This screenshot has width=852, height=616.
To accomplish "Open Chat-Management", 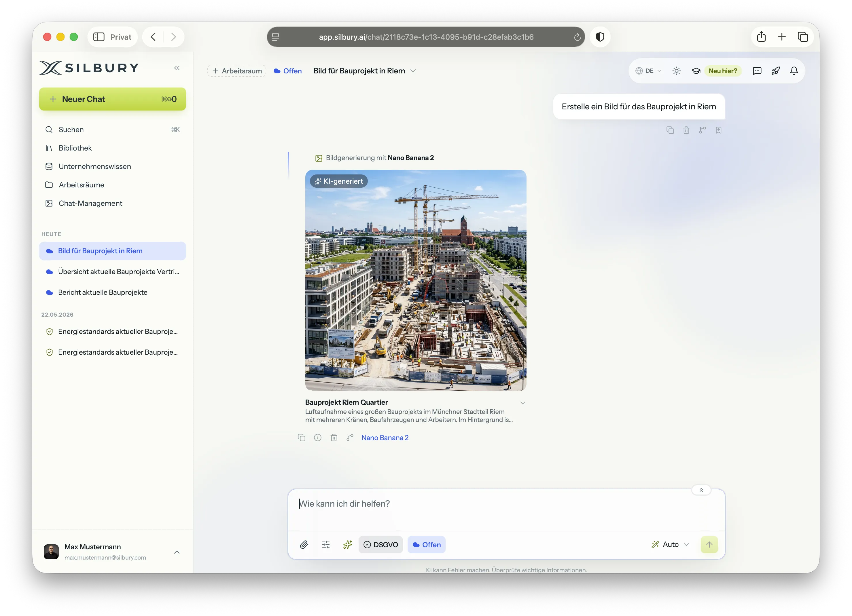I will tap(112, 203).
